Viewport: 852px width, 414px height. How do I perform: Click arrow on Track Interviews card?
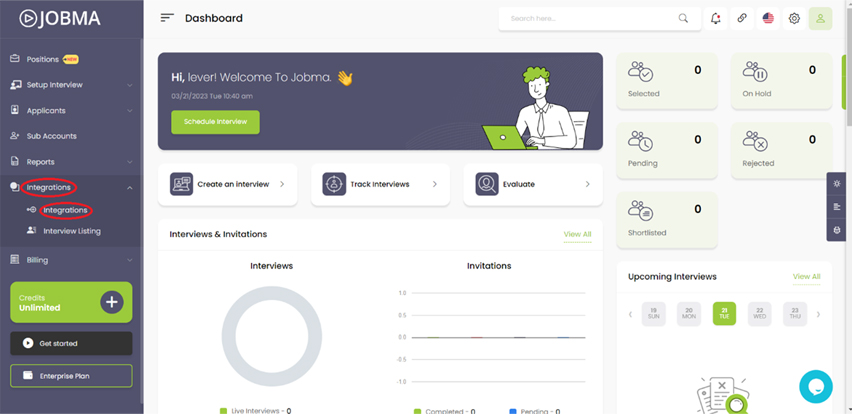click(435, 184)
